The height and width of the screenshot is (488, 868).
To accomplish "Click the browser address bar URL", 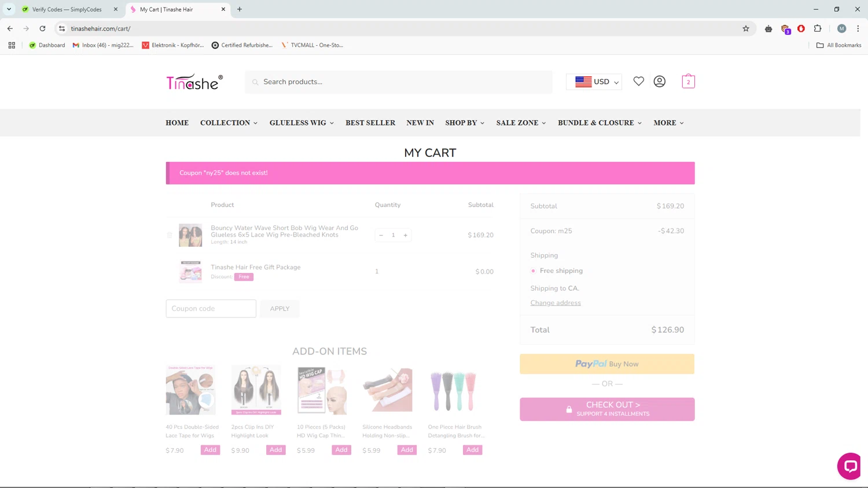I will [101, 28].
